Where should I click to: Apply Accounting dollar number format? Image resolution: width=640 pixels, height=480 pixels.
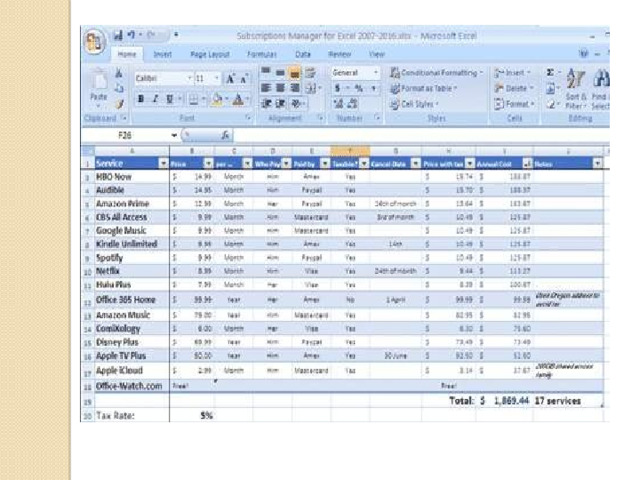pyautogui.click(x=338, y=88)
